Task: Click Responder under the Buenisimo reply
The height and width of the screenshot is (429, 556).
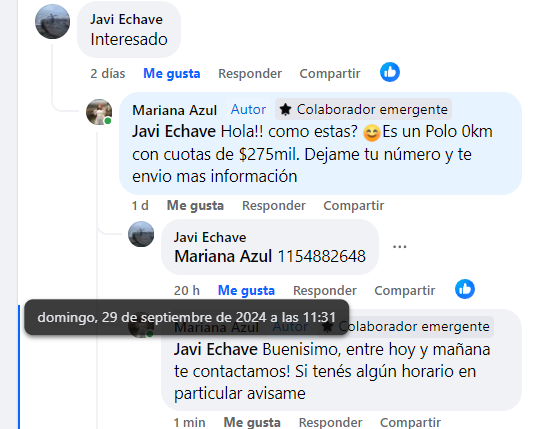Action: [330, 422]
